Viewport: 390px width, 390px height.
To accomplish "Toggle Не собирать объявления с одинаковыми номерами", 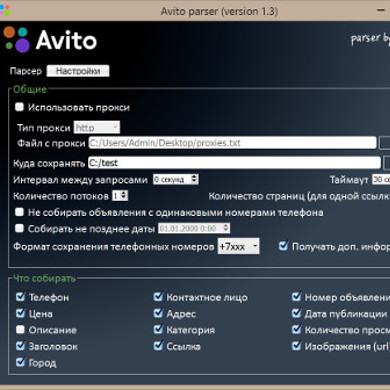I will (x=19, y=212).
